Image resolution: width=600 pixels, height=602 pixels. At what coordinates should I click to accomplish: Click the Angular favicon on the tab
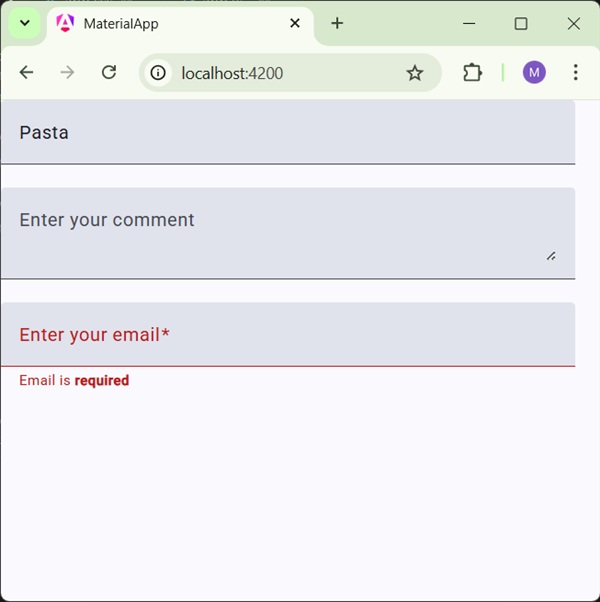click(65, 23)
